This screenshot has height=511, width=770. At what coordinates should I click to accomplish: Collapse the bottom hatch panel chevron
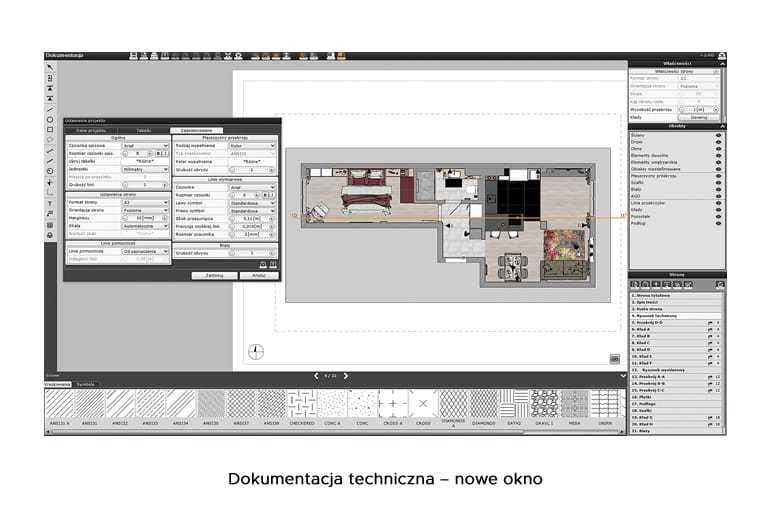coord(623,376)
